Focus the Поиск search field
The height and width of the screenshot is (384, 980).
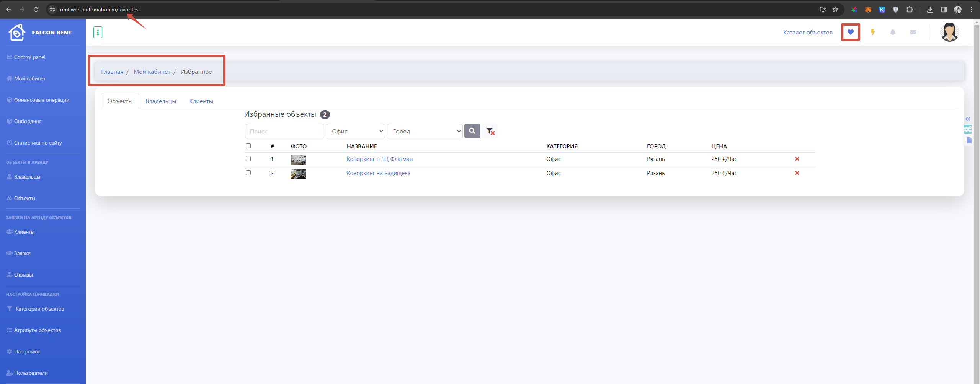[x=284, y=131]
